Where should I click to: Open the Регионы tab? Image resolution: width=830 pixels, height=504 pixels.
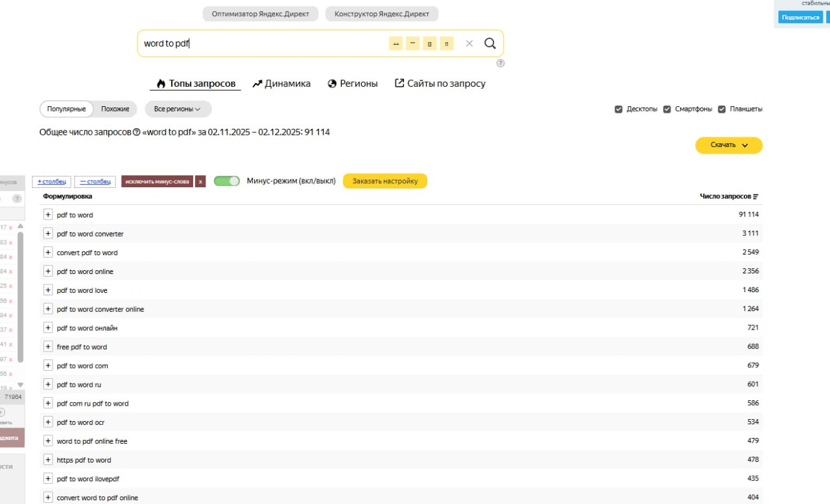tap(353, 84)
